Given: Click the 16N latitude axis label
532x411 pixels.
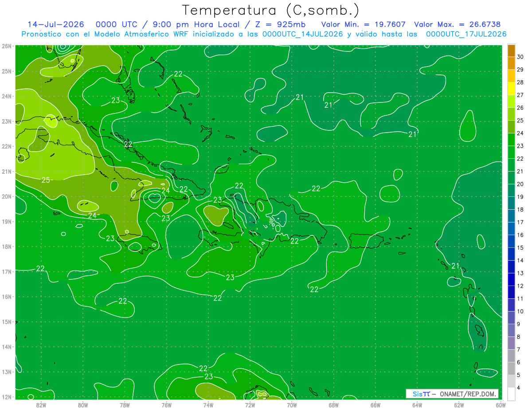Looking at the screenshot, I should [x=7, y=297].
